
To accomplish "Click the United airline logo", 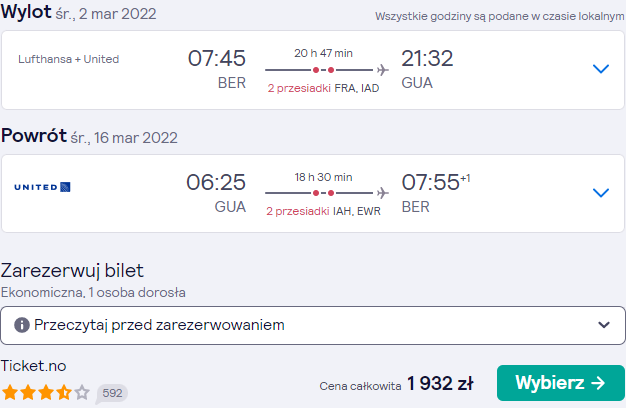I will pyautogui.click(x=42, y=187).
